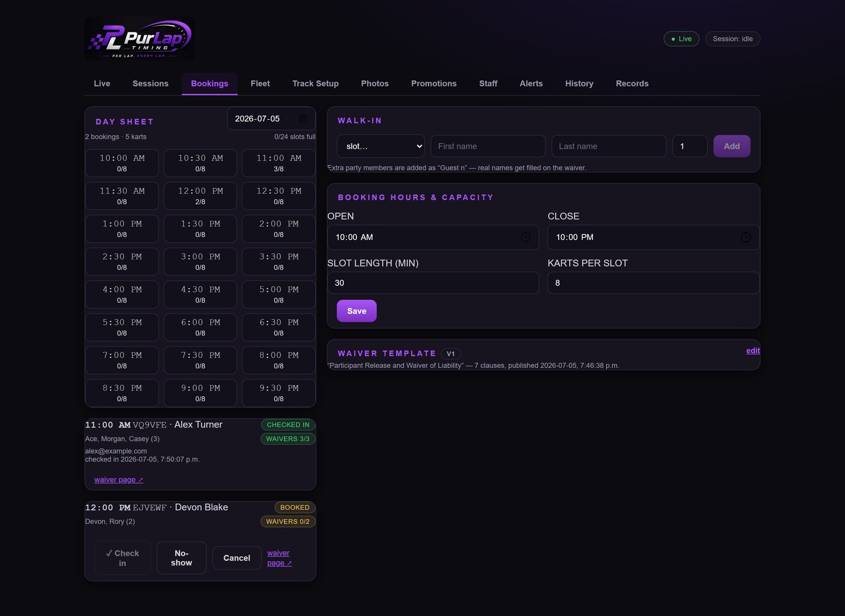Click booking code VQ9VFE

pyautogui.click(x=149, y=425)
